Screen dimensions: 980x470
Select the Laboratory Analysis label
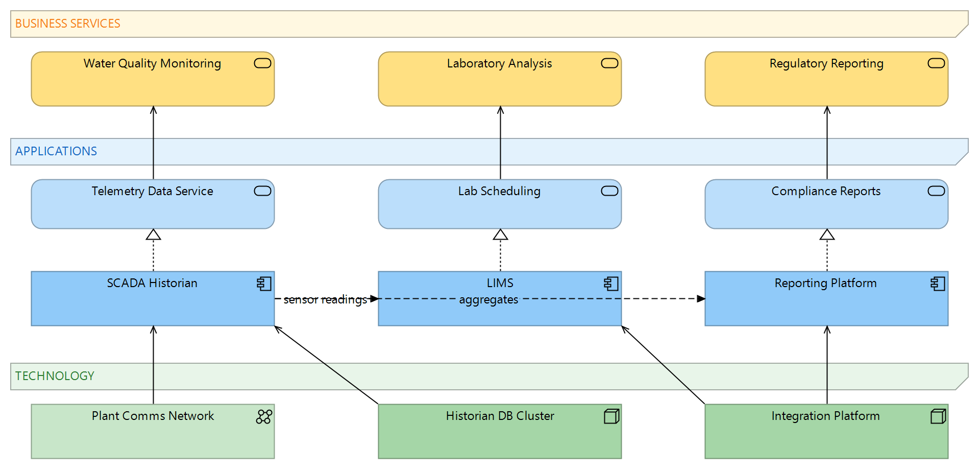point(499,64)
